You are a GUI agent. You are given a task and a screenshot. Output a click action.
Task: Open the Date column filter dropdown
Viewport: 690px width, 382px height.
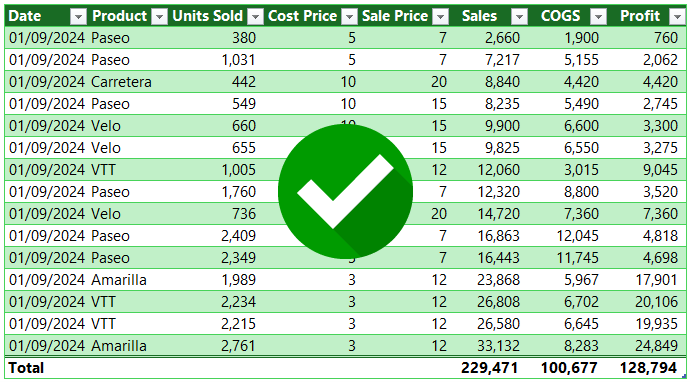click(78, 17)
